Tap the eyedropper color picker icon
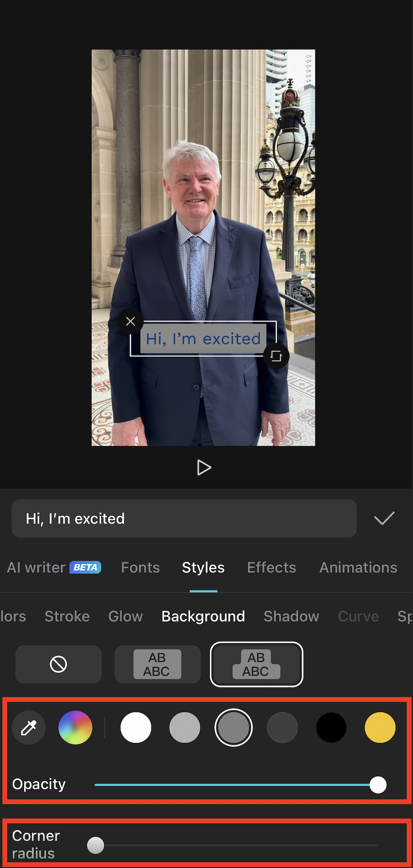This screenshot has height=868, width=413. (x=29, y=727)
